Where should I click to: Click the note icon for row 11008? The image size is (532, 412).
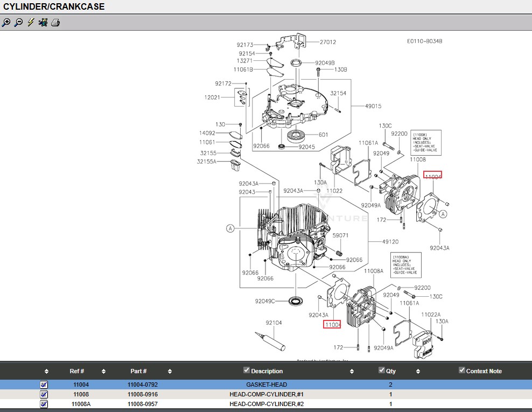(x=44, y=394)
